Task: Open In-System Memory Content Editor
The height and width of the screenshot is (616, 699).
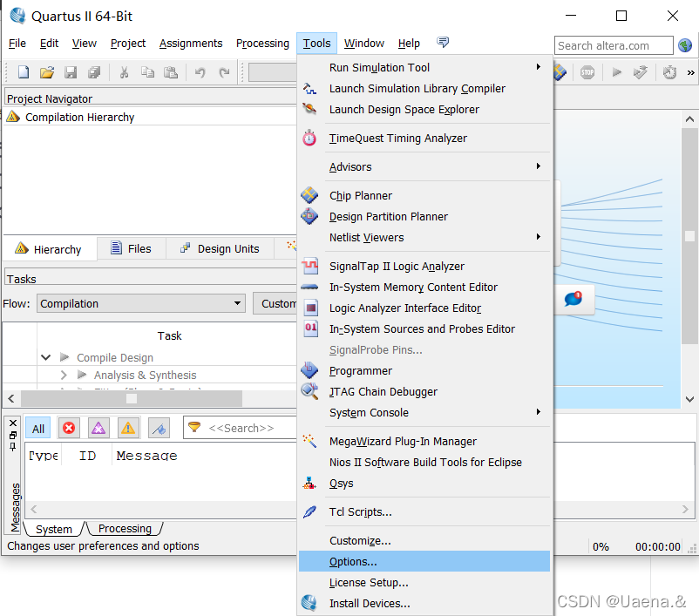Action: pyautogui.click(x=424, y=287)
